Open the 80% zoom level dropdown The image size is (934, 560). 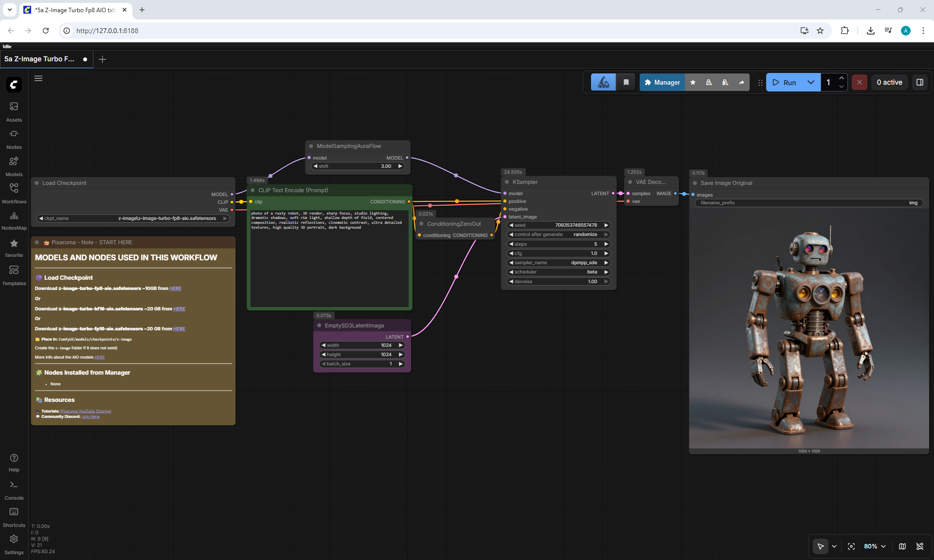(875, 546)
